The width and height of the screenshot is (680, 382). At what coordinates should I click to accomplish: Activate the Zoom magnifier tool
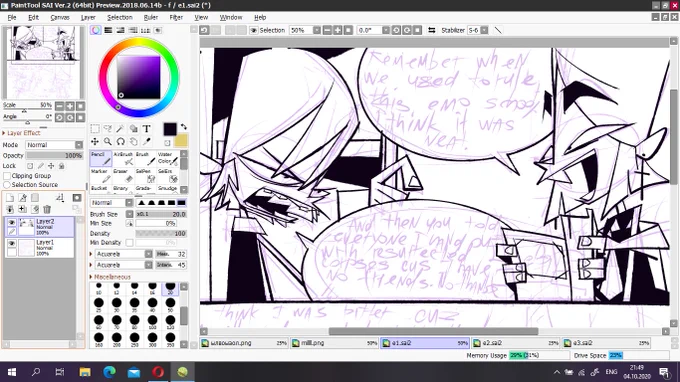pos(108,141)
